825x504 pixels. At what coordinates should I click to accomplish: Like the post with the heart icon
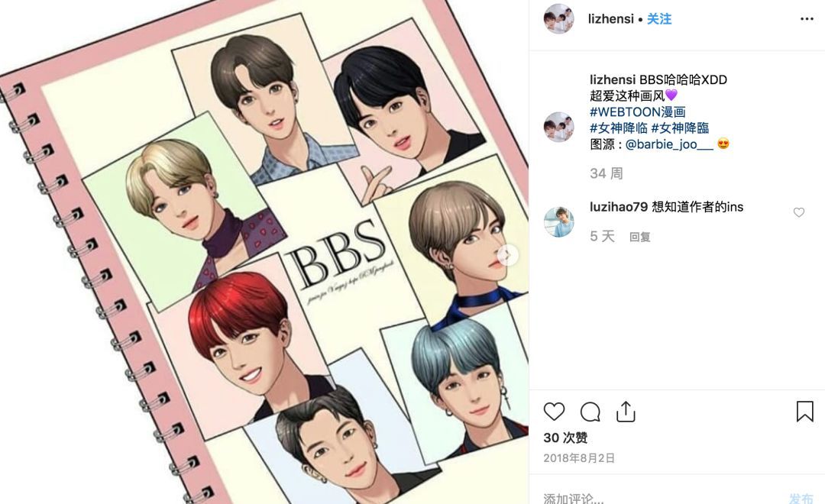554,412
